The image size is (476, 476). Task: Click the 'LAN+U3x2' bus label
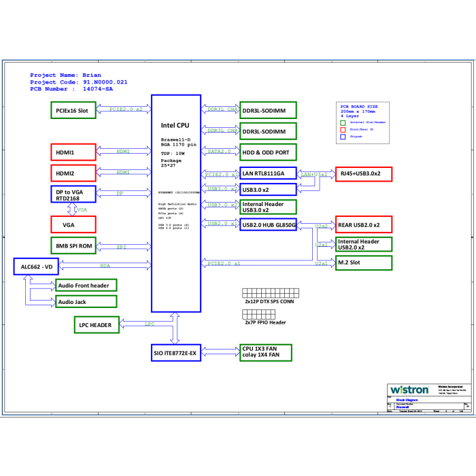[x=314, y=175]
